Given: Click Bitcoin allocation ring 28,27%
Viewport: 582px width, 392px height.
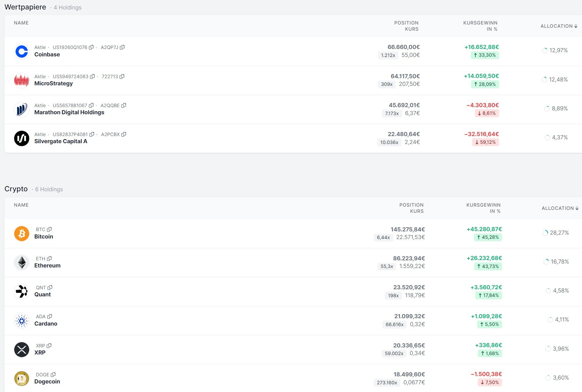Looking at the screenshot, I should (x=545, y=233).
